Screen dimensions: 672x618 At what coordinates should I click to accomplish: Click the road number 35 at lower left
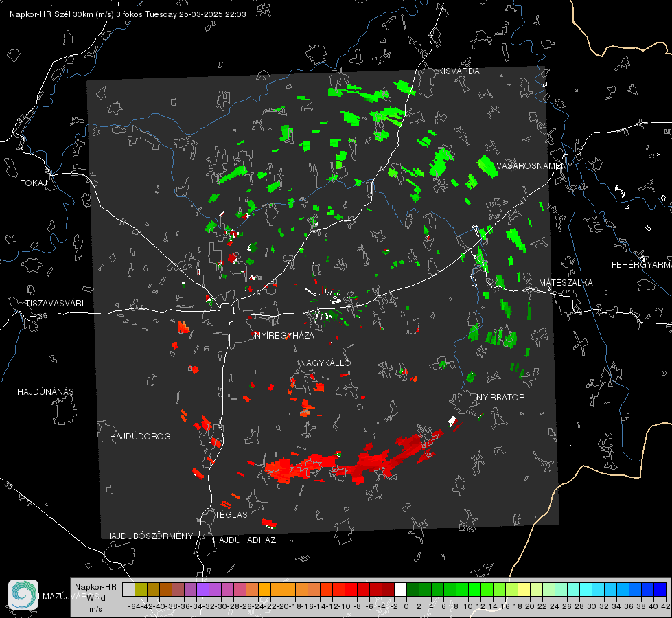pyautogui.click(x=9, y=486)
